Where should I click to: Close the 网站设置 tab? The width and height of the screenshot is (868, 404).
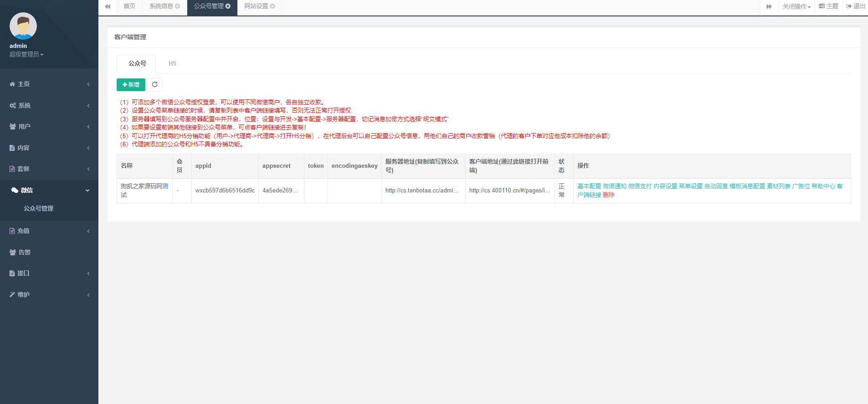(x=272, y=6)
